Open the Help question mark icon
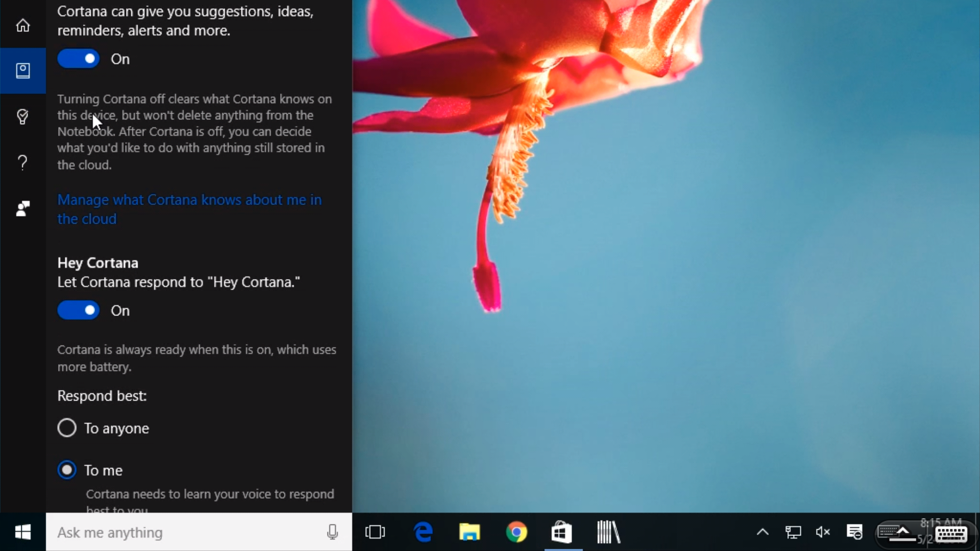The width and height of the screenshot is (980, 551). 23,163
